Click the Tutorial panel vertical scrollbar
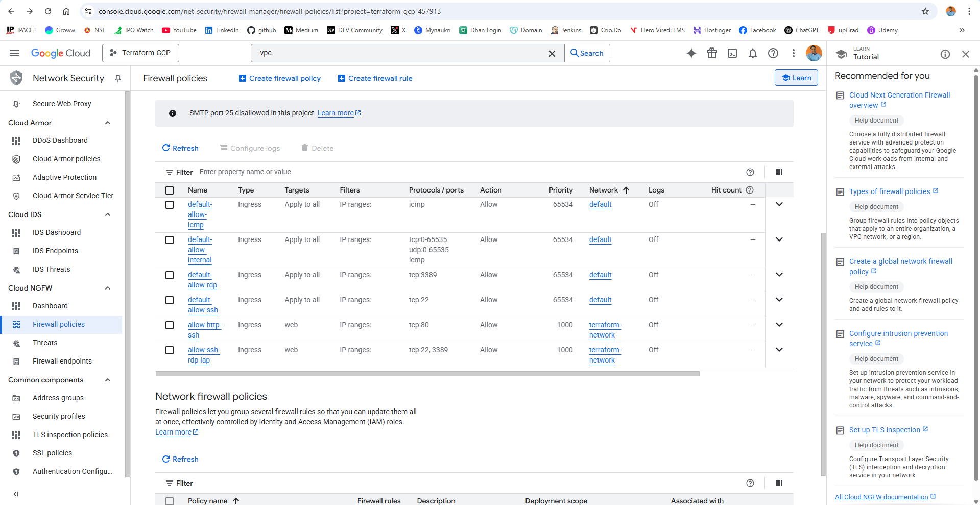The width and height of the screenshot is (980, 505). pos(976,278)
